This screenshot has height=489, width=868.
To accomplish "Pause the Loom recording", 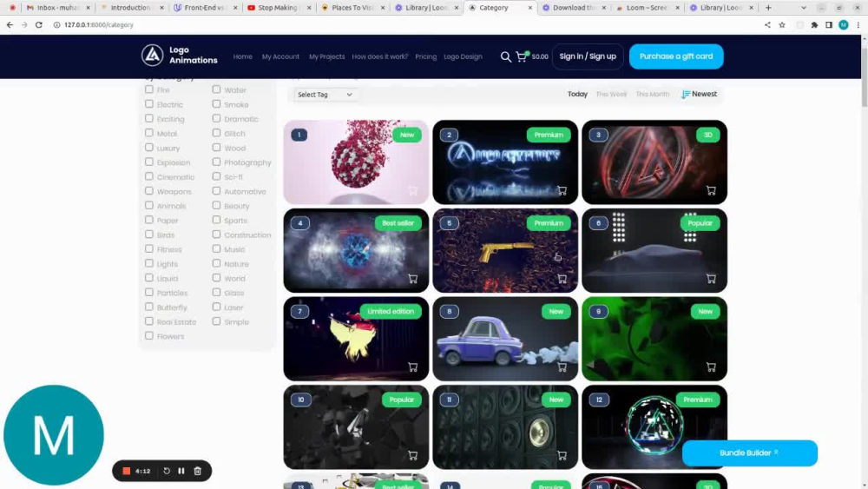I will (x=181, y=471).
